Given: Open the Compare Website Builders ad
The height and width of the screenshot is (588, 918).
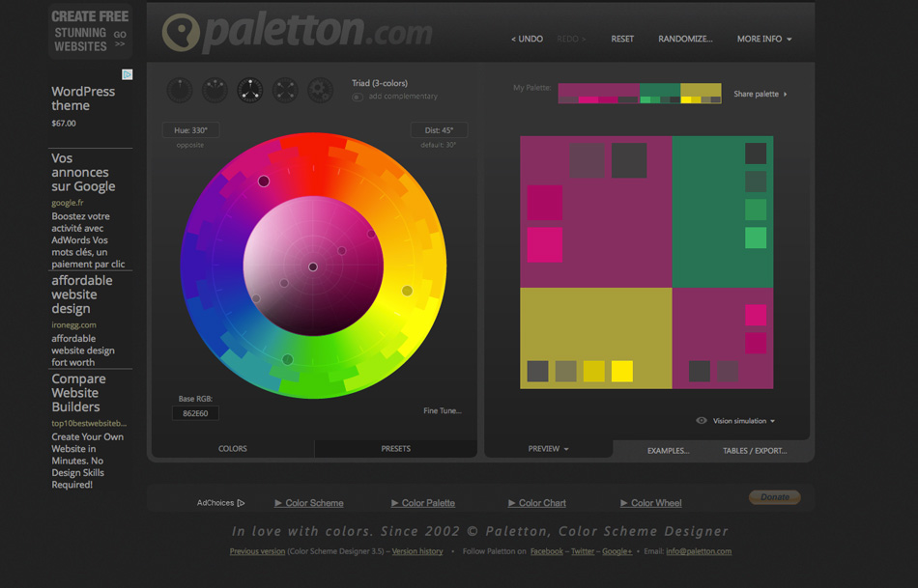Looking at the screenshot, I should (x=78, y=393).
